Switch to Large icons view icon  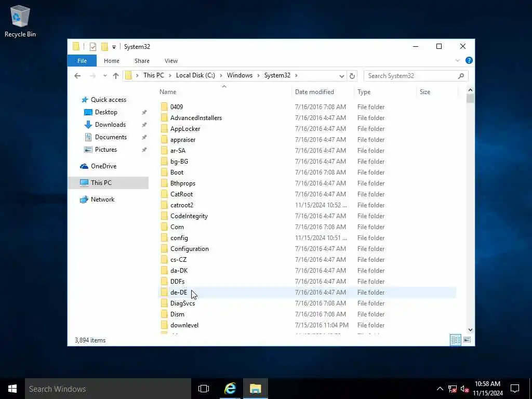467,340
